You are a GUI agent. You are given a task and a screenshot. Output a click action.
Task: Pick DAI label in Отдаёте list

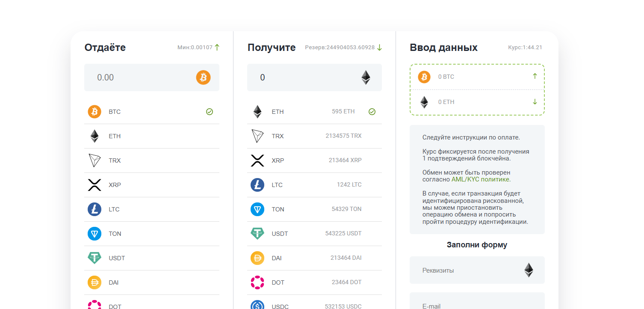point(114,282)
